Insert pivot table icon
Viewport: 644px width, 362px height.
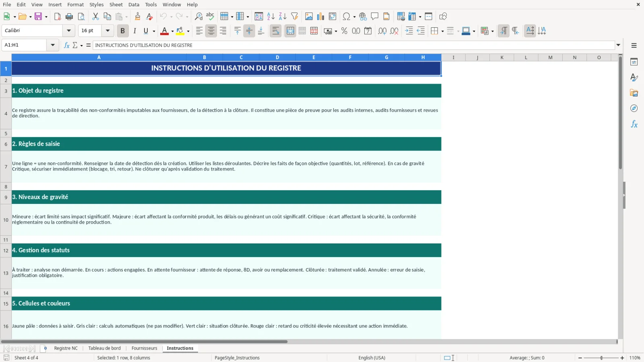(332, 16)
